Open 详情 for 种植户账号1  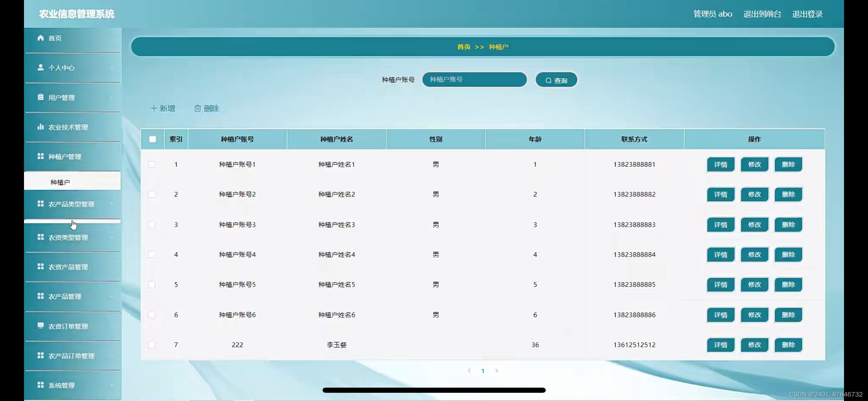pyautogui.click(x=721, y=164)
